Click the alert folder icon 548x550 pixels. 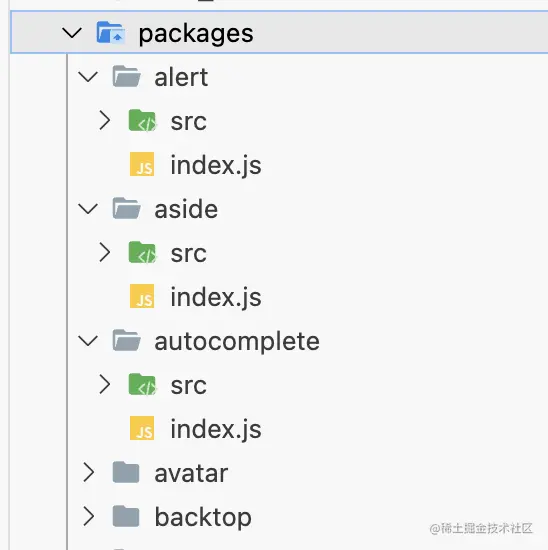coord(127,76)
